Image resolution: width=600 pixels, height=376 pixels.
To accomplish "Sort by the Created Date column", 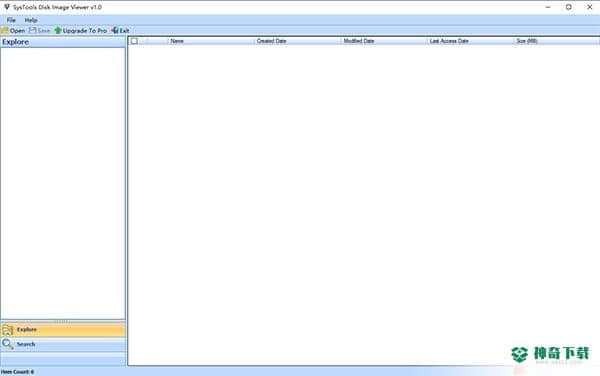I will [x=297, y=41].
